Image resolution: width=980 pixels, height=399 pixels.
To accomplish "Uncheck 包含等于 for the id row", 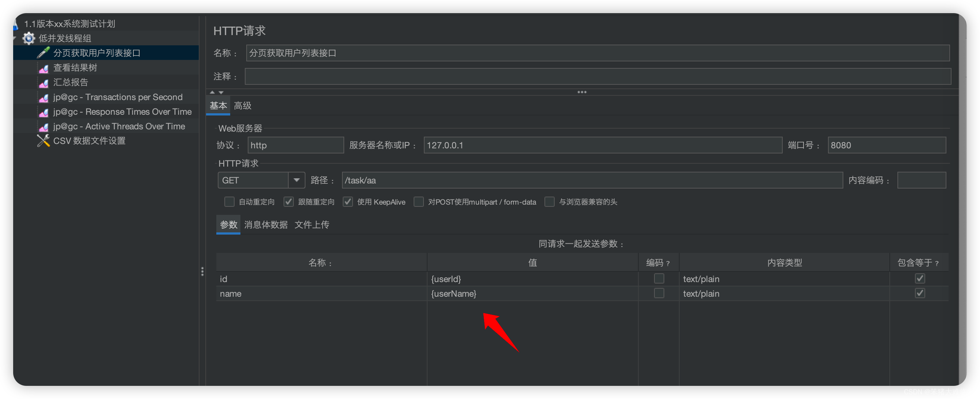I will coord(920,278).
